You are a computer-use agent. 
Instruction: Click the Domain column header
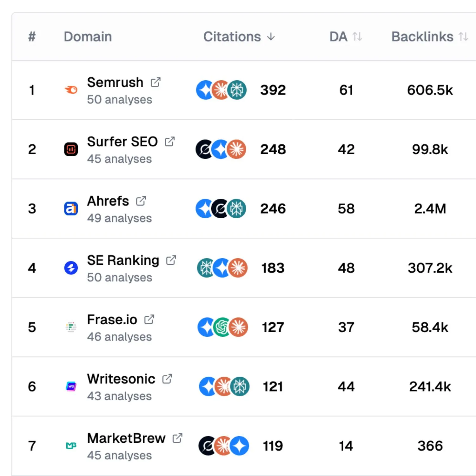click(x=88, y=36)
